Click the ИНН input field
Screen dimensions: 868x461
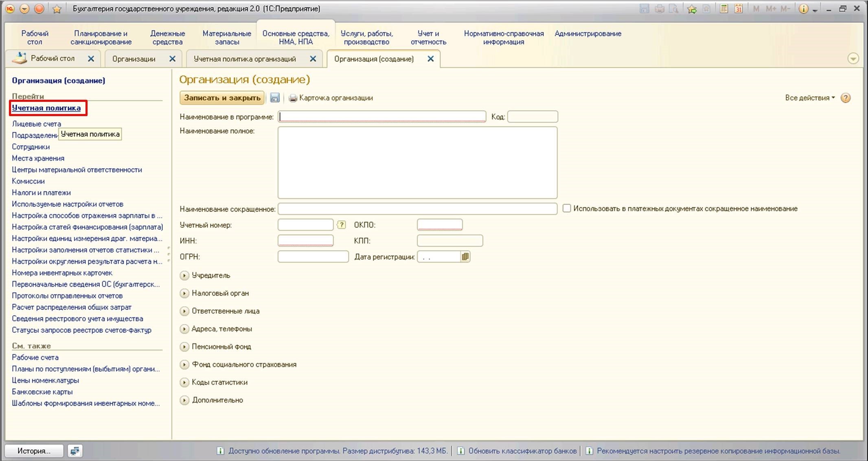(x=305, y=241)
